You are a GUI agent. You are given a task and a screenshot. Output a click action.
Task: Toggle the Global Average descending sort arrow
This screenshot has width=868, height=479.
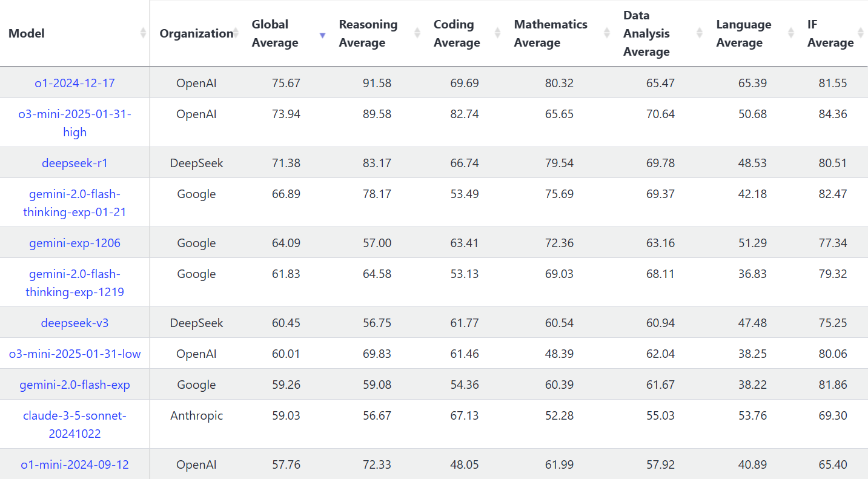[x=322, y=35]
